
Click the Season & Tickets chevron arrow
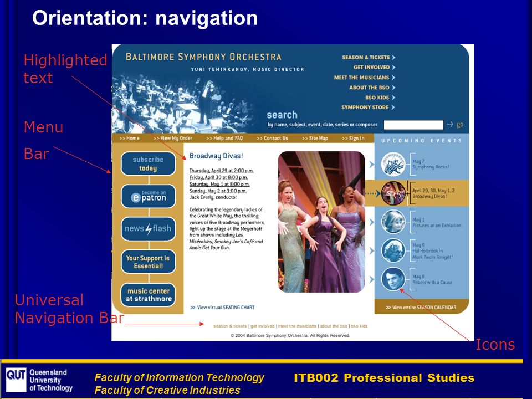(x=393, y=57)
